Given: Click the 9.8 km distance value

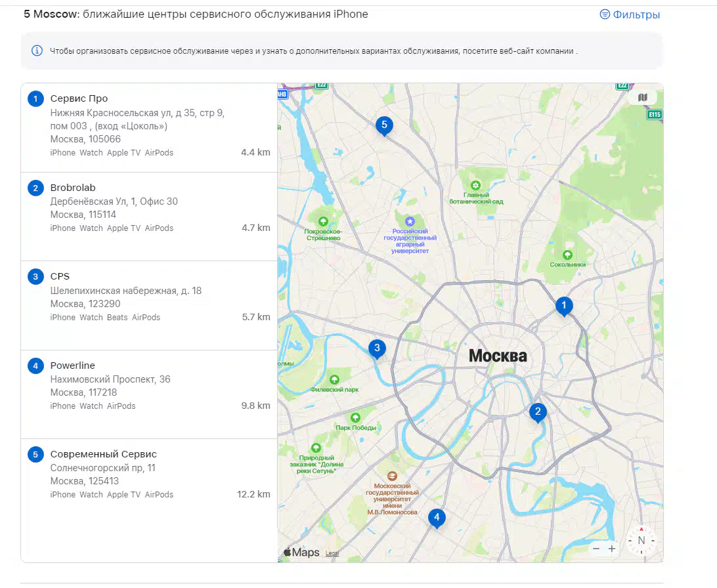Looking at the screenshot, I should 255,406.
